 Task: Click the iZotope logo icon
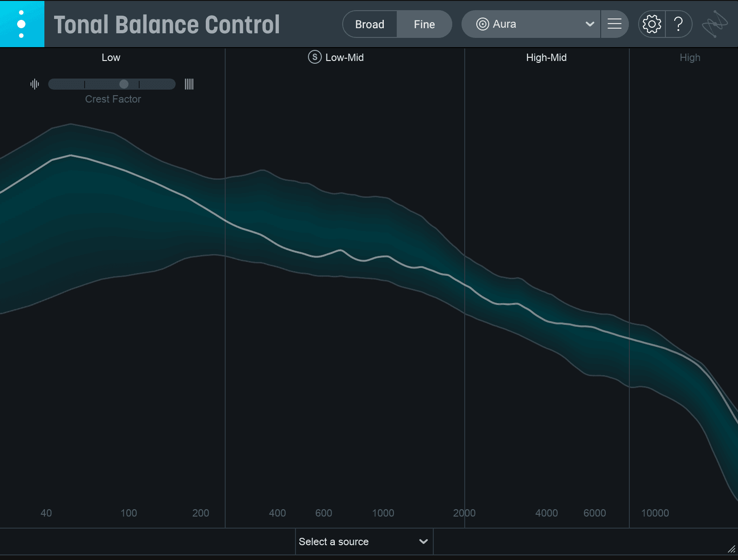click(x=715, y=24)
